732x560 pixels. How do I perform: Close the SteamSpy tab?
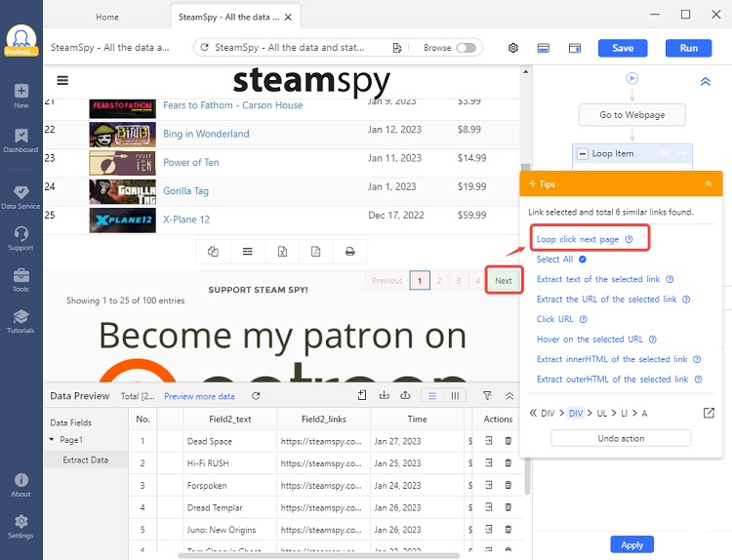[x=288, y=18]
